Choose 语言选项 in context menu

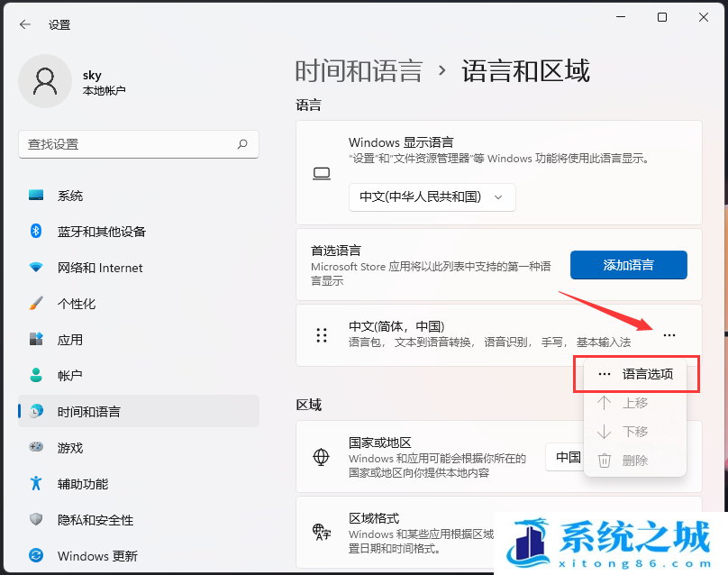click(x=635, y=374)
